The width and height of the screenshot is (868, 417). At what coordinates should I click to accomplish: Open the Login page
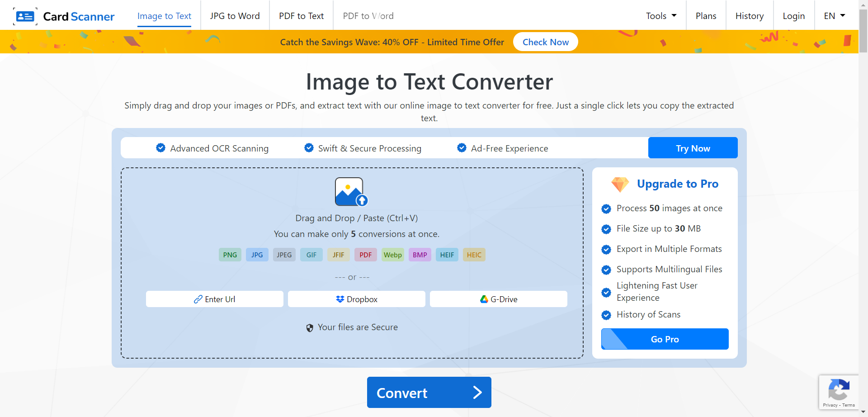pyautogui.click(x=794, y=15)
